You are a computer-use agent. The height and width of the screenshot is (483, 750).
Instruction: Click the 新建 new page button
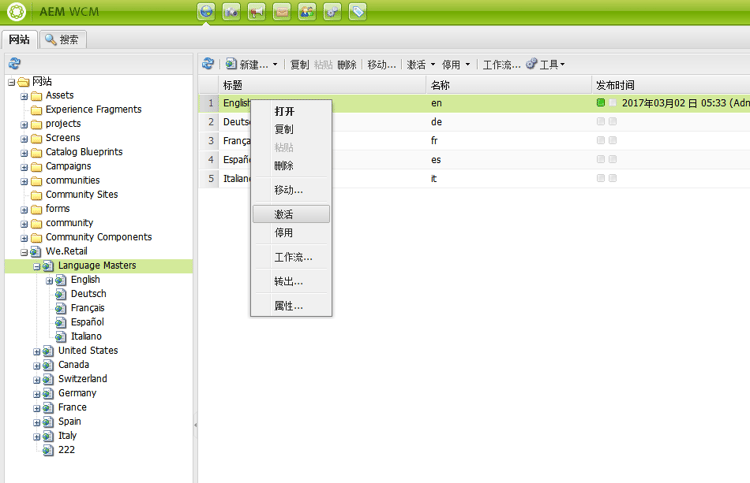pyautogui.click(x=247, y=65)
